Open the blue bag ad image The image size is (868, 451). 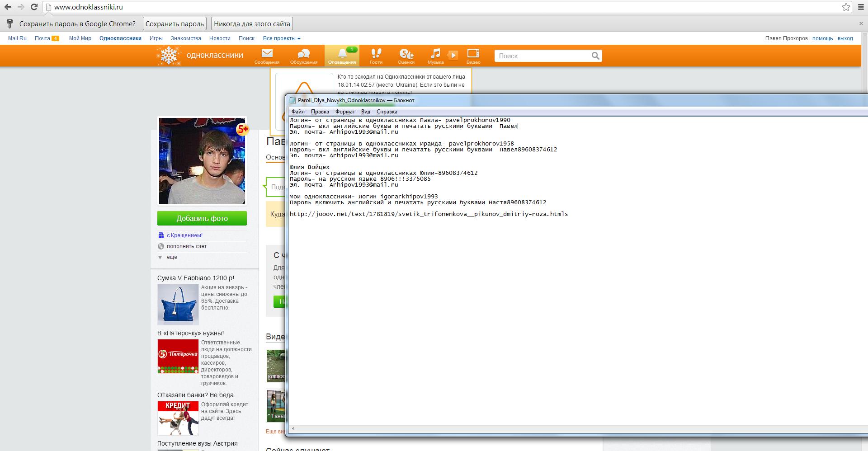coord(178,304)
